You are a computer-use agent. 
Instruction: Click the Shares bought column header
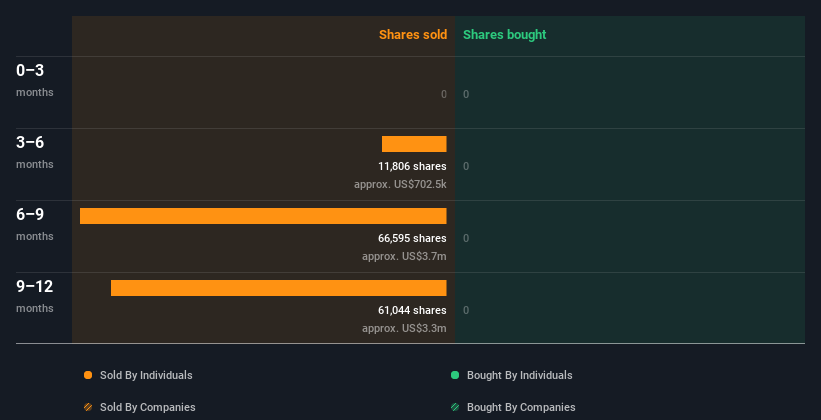pos(505,35)
